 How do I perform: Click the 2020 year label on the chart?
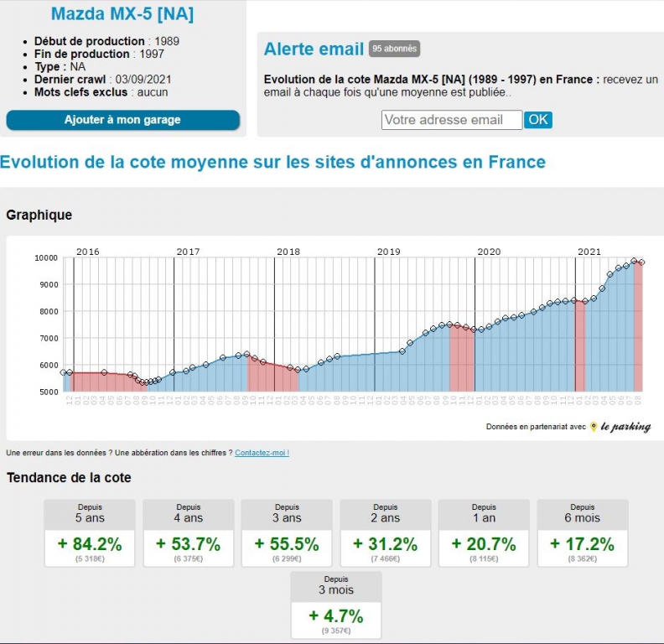point(489,252)
